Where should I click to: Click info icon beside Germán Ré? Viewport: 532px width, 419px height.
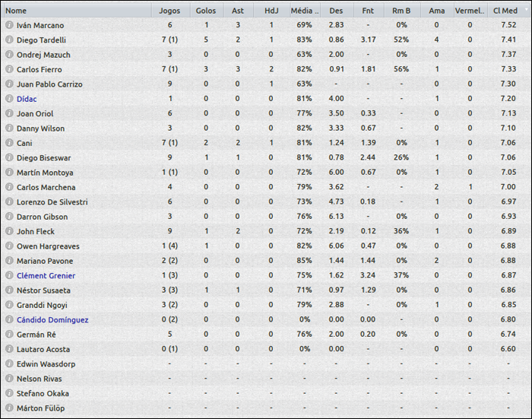tap(9, 335)
